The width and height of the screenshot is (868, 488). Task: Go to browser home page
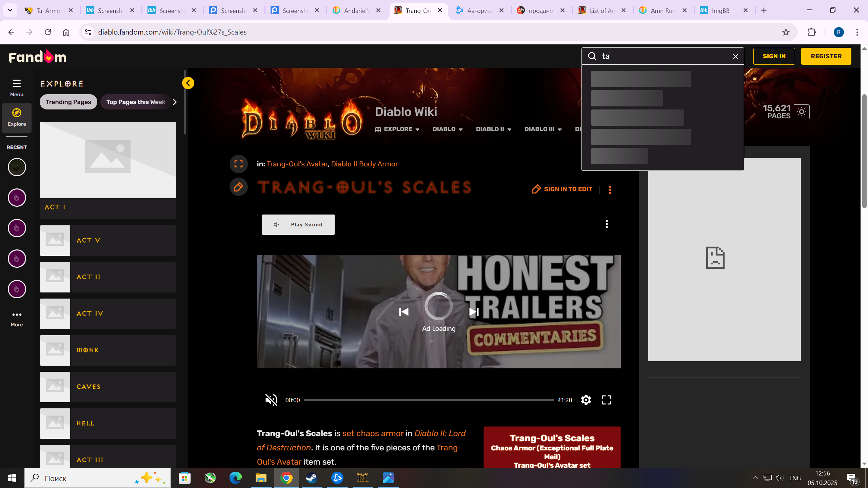(66, 32)
